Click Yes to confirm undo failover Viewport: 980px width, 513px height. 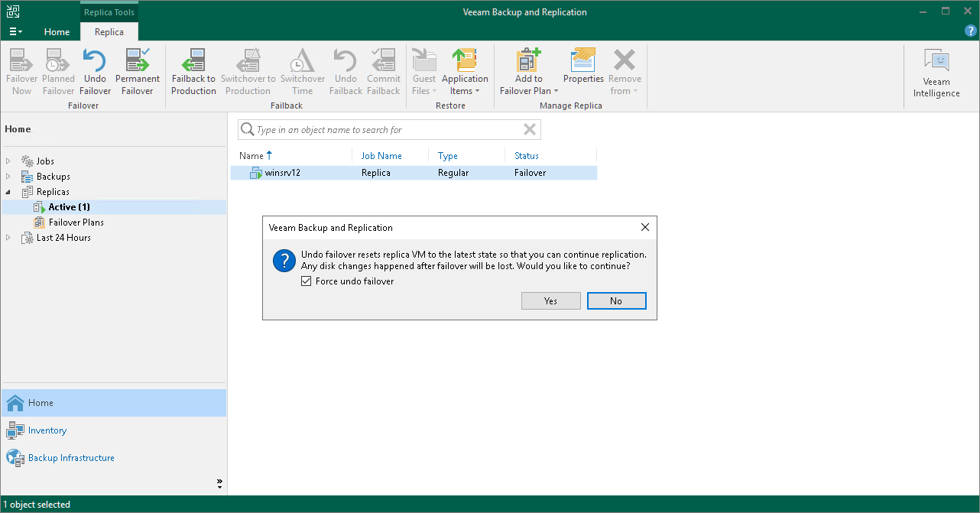click(x=550, y=300)
